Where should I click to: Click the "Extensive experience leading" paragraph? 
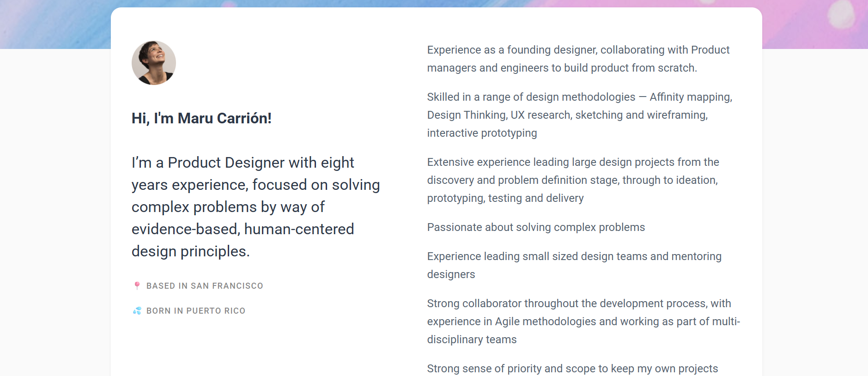573,180
